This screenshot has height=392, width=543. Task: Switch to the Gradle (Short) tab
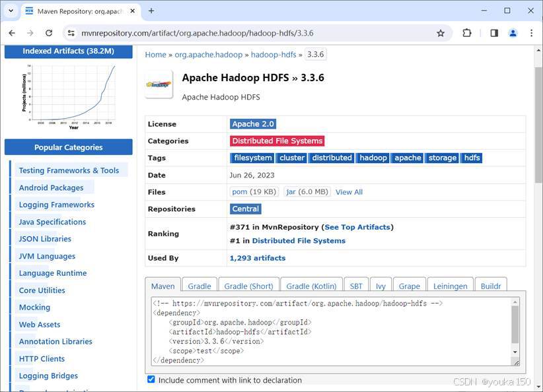tap(248, 286)
